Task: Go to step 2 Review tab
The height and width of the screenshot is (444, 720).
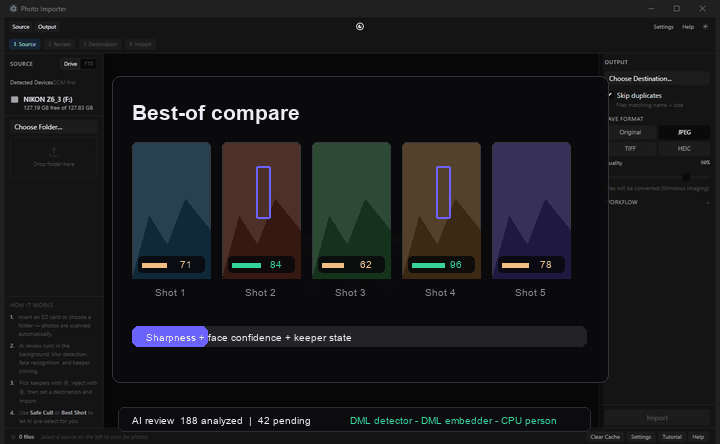Action: (x=60, y=44)
